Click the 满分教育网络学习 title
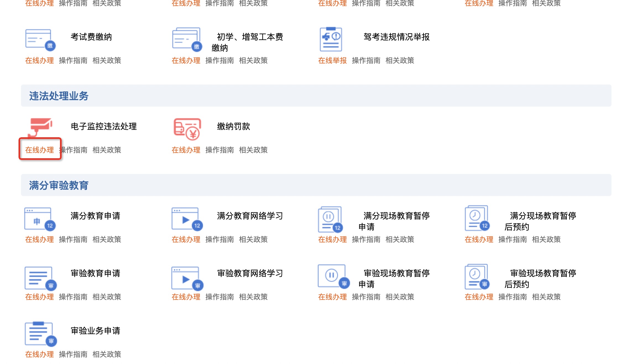This screenshot has height=364, width=622. pos(250,216)
